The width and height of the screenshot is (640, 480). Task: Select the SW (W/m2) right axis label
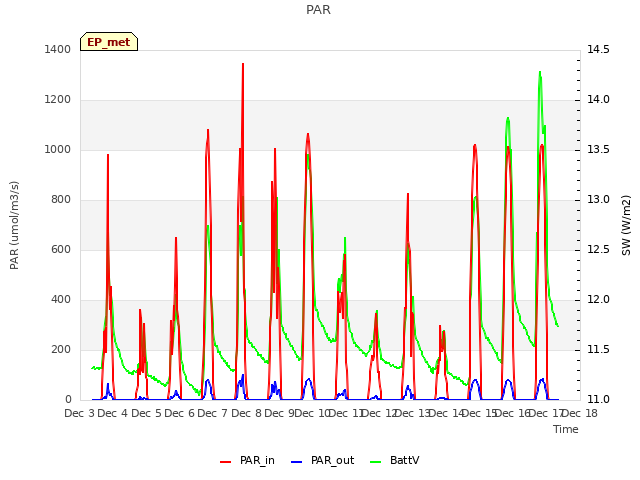[x=626, y=225]
